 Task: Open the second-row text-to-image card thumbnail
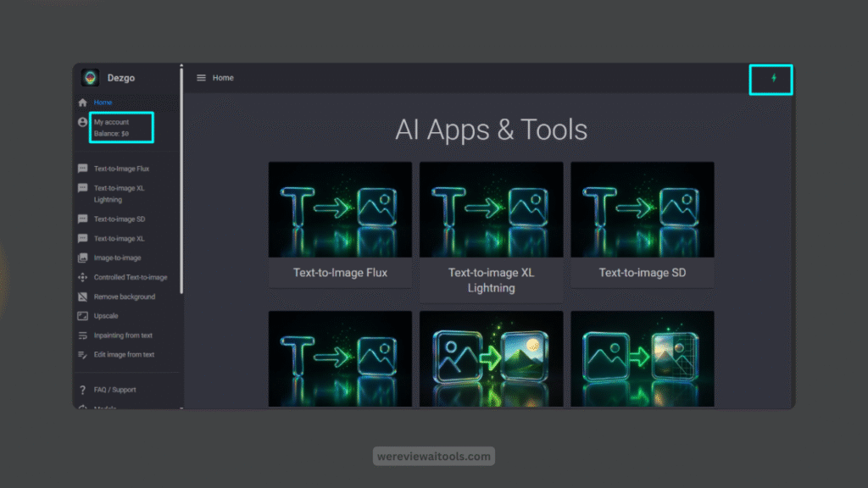tap(340, 358)
